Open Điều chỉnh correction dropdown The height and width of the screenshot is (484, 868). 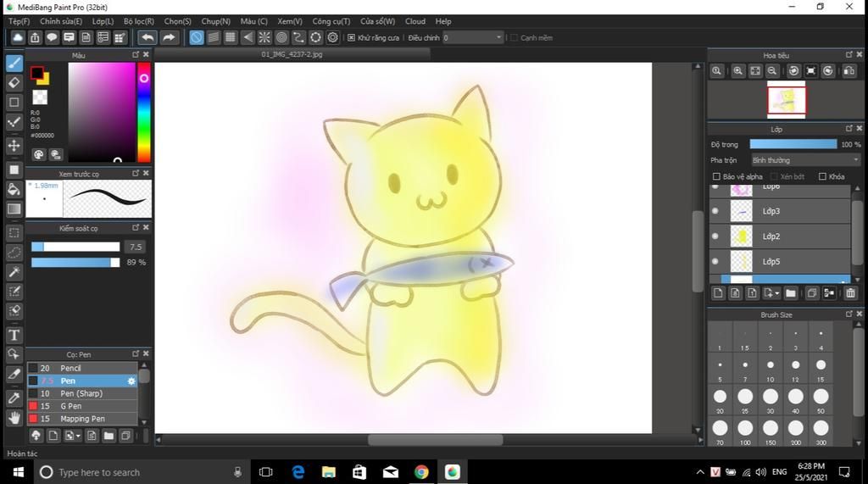point(472,37)
